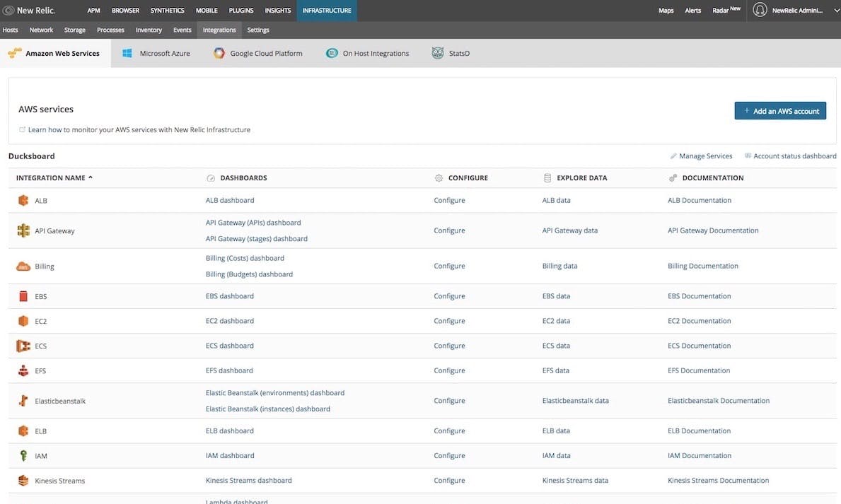Screen dimensions: 841x504
Task: Click the Amazon Web Services tab icon
Action: pos(15,53)
